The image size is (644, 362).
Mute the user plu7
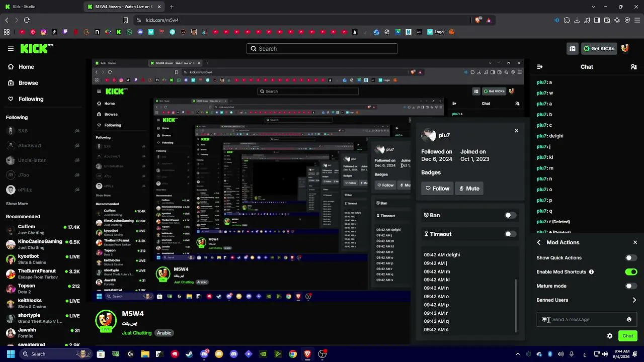469,189
